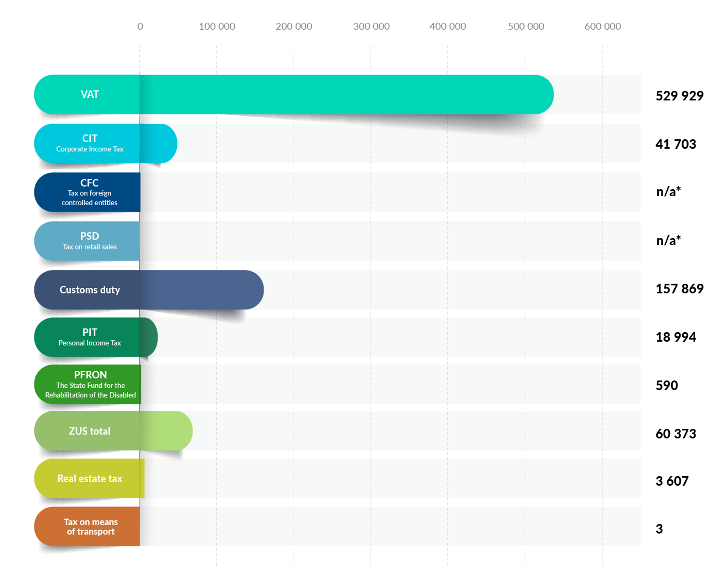The image size is (720, 588).
Task: Click the 157 869 customs duty value
Action: click(679, 289)
